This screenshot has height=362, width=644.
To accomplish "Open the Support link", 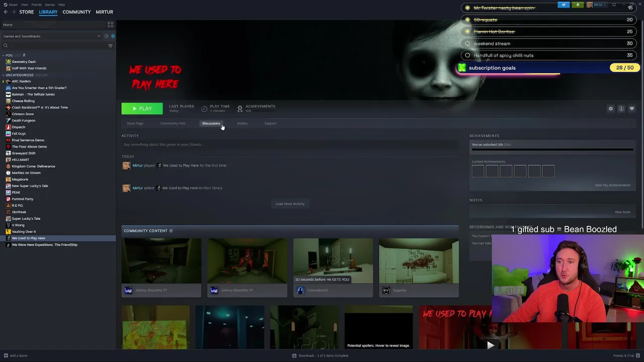I will click(x=270, y=123).
